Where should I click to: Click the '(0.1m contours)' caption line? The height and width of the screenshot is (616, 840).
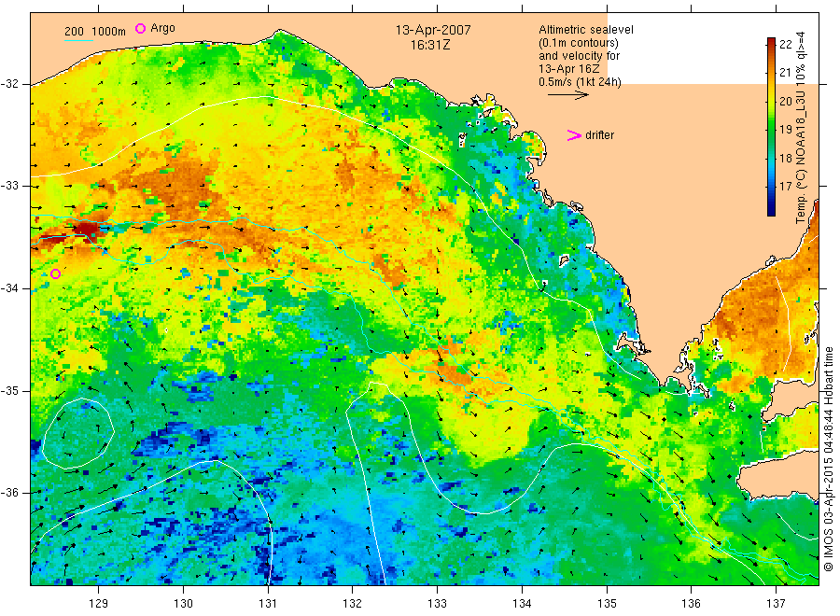coord(578,43)
